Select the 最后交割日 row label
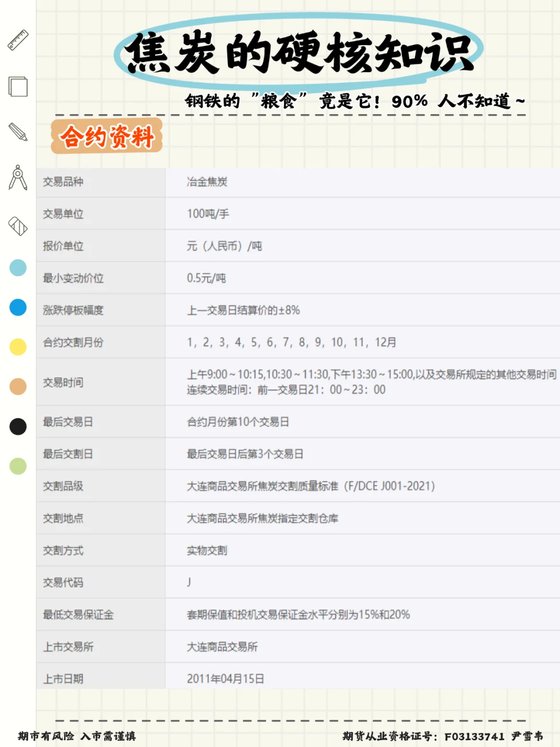Image resolution: width=560 pixels, height=747 pixels. [68, 454]
